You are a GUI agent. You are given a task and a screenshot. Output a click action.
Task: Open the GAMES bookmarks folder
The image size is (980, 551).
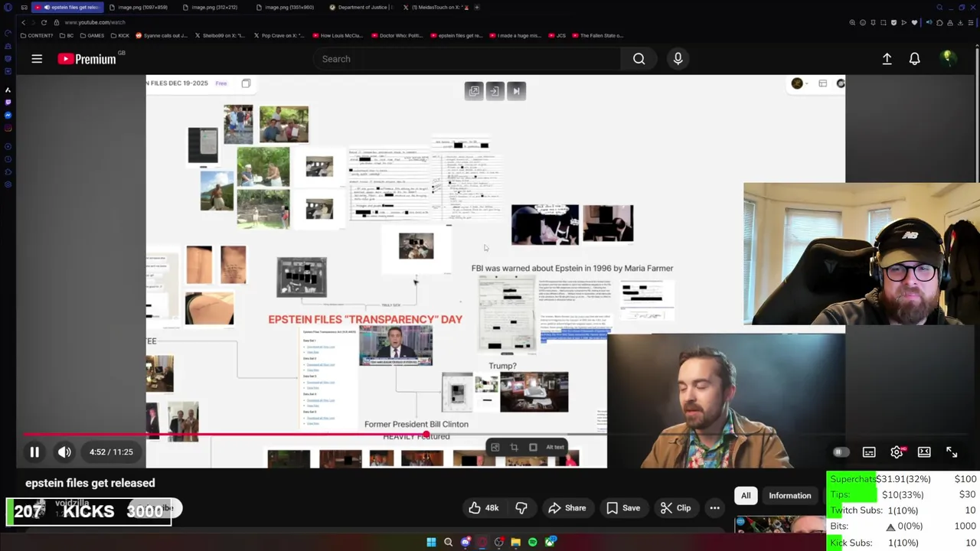[92, 35]
